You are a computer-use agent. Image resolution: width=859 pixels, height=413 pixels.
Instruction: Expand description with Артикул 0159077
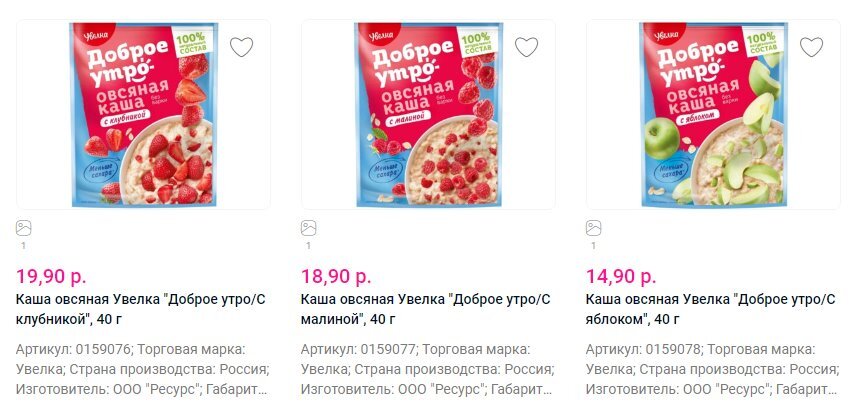427,369
